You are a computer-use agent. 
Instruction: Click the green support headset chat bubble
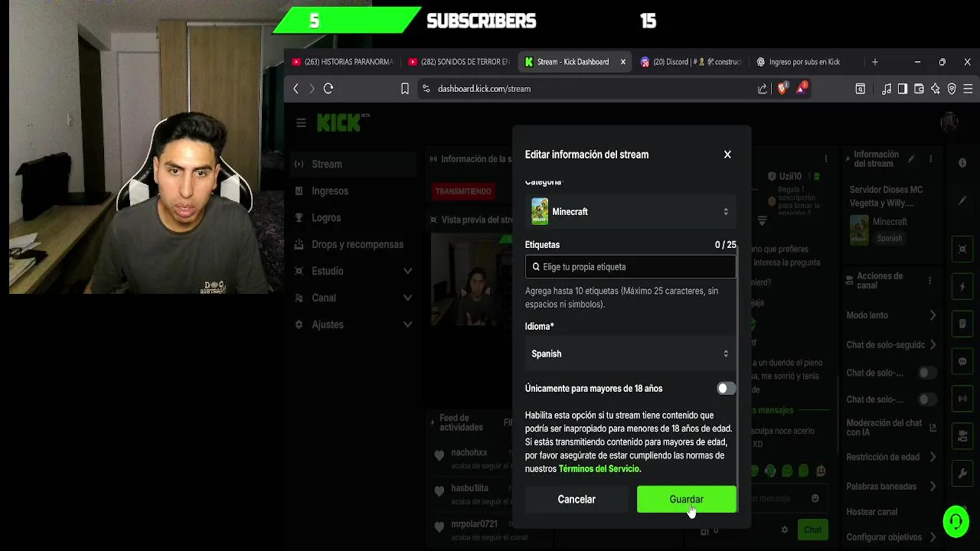click(955, 521)
